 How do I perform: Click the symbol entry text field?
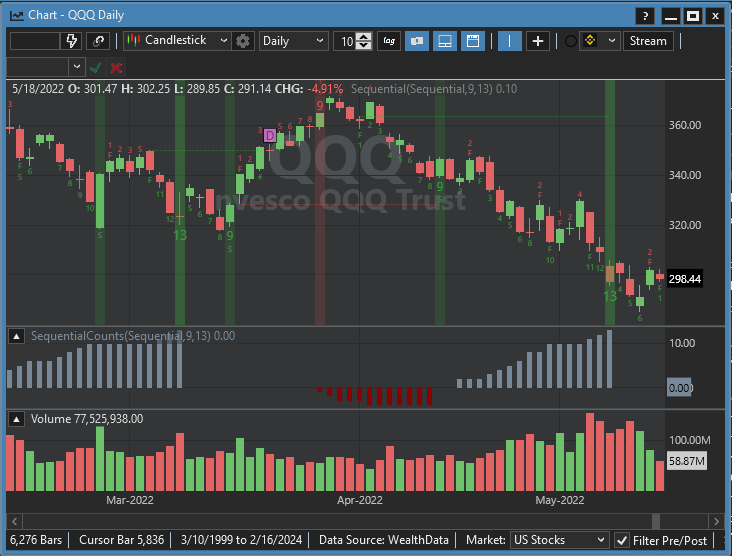point(35,41)
